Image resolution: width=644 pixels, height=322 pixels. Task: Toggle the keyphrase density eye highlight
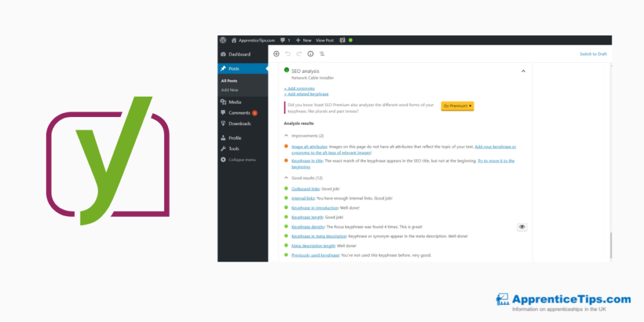pyautogui.click(x=522, y=226)
